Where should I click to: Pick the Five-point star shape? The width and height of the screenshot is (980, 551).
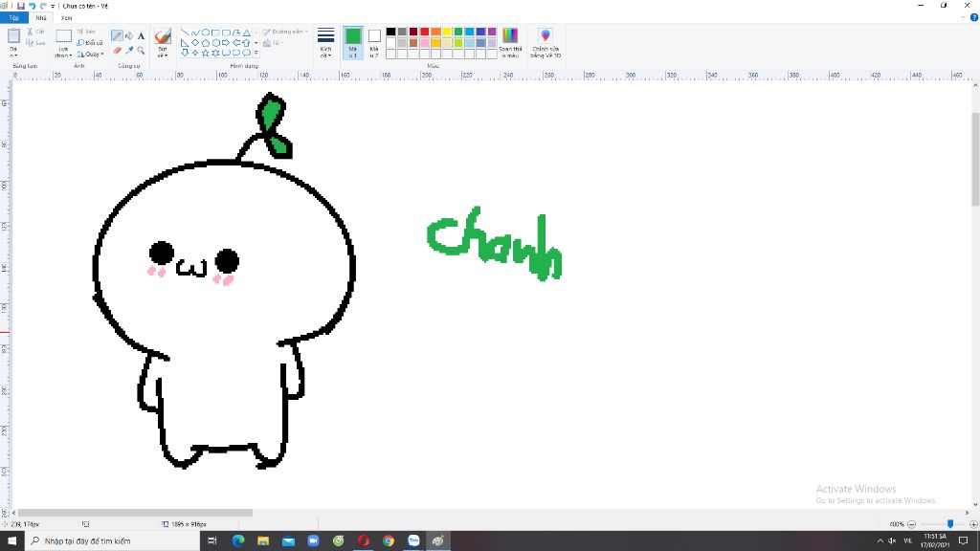pos(206,54)
